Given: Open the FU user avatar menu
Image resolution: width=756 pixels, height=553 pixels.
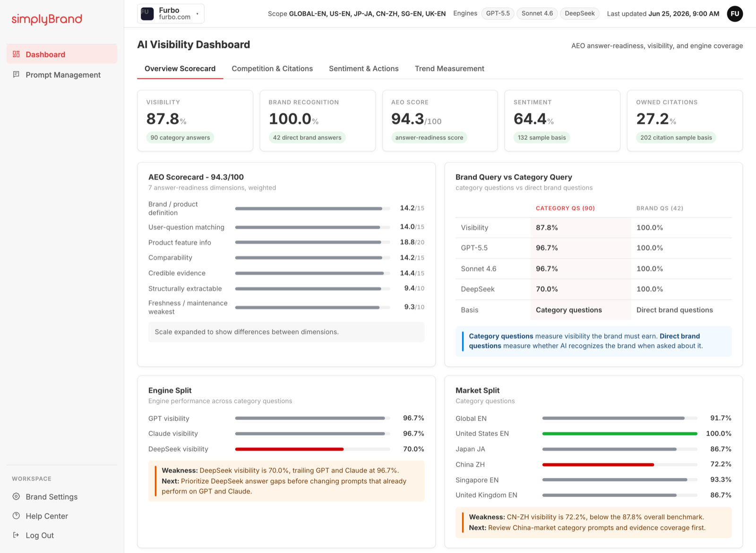Looking at the screenshot, I should [x=735, y=14].
